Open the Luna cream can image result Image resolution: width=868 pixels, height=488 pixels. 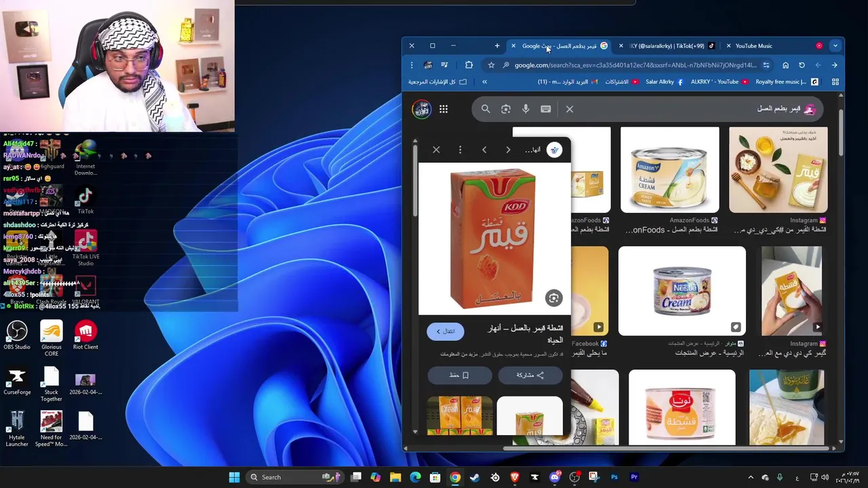click(x=682, y=407)
